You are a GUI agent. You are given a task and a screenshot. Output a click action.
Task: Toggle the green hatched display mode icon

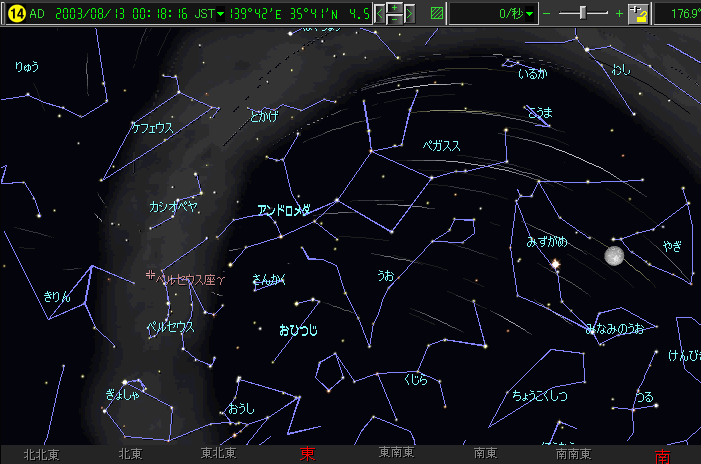(436, 13)
